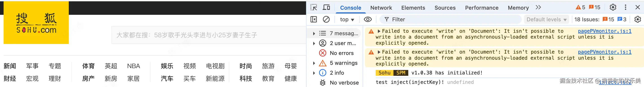
Task: Close the DevTools panel
Action: point(637,7)
